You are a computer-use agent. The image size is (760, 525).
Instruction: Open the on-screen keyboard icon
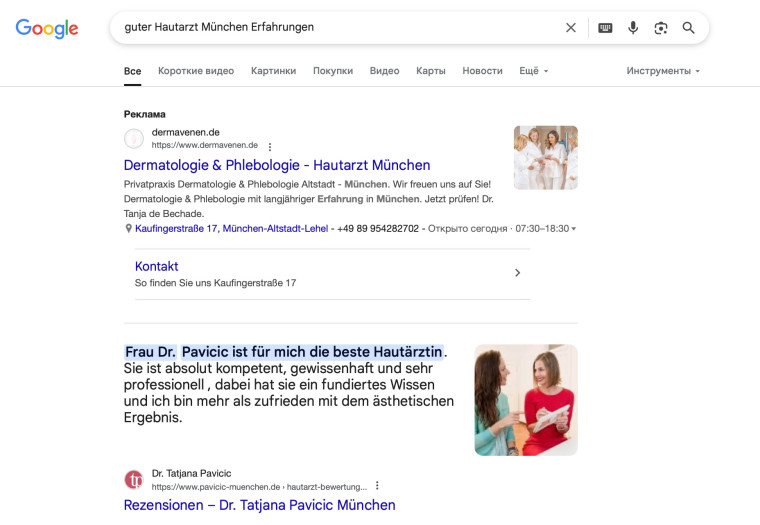(x=605, y=28)
